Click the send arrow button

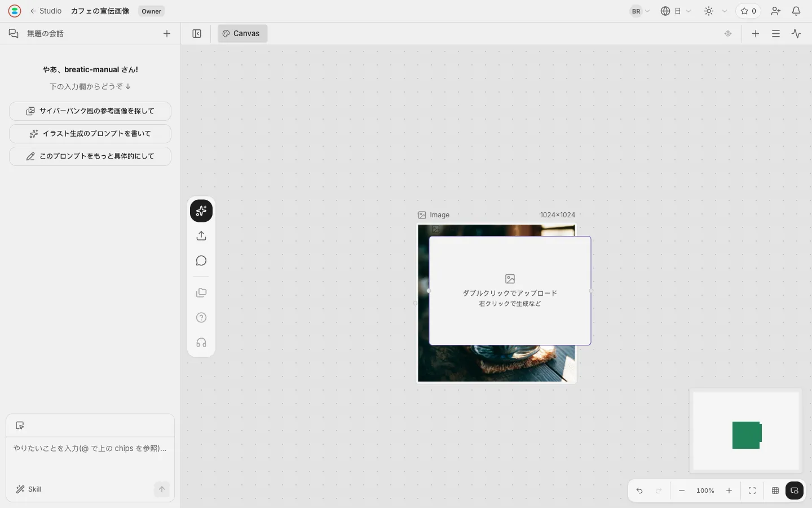coord(162,489)
